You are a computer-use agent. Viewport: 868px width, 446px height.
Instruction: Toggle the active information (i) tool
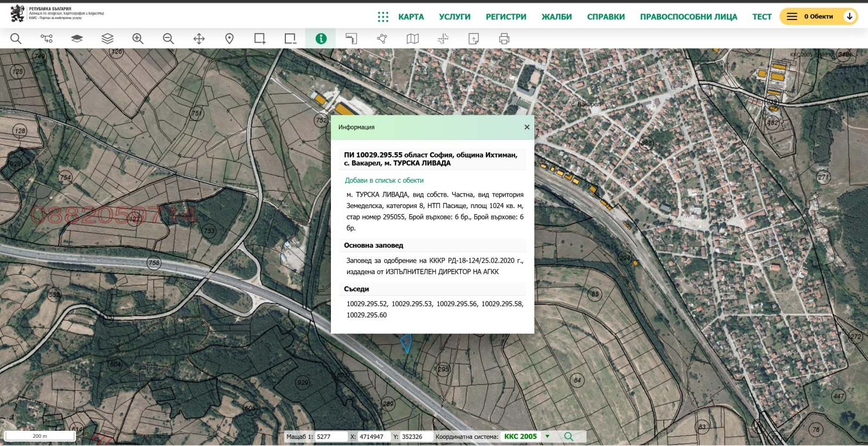click(321, 38)
